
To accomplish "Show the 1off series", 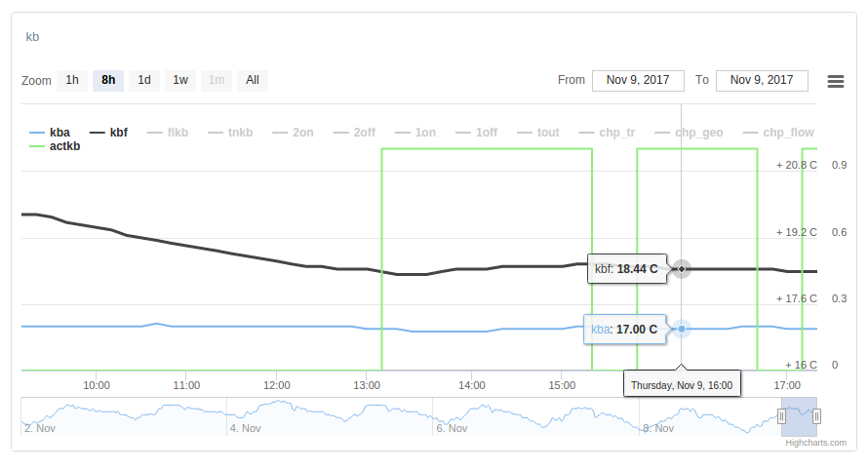I will pos(477,133).
